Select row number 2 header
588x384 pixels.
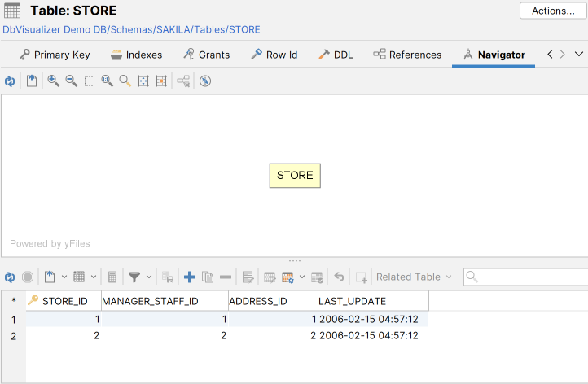14,336
